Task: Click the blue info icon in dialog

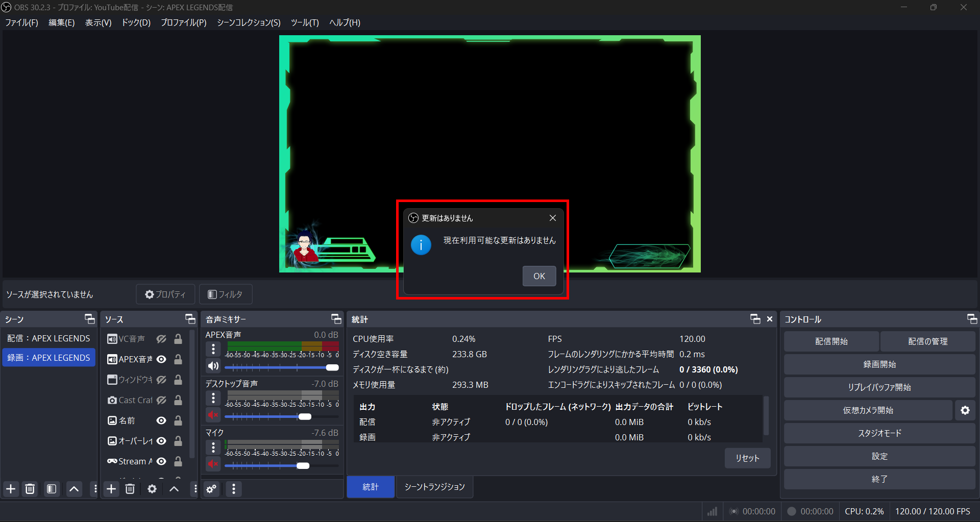Action: pyautogui.click(x=421, y=245)
